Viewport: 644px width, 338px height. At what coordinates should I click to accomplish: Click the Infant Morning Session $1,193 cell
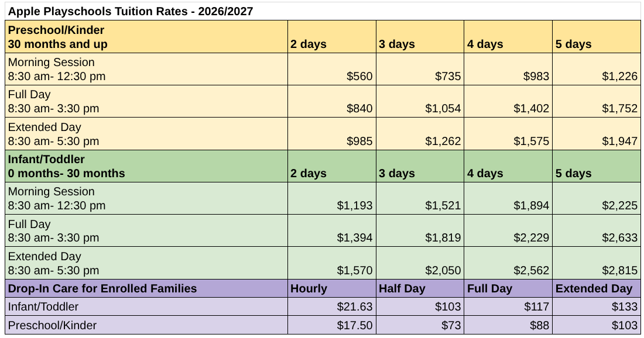coord(332,198)
